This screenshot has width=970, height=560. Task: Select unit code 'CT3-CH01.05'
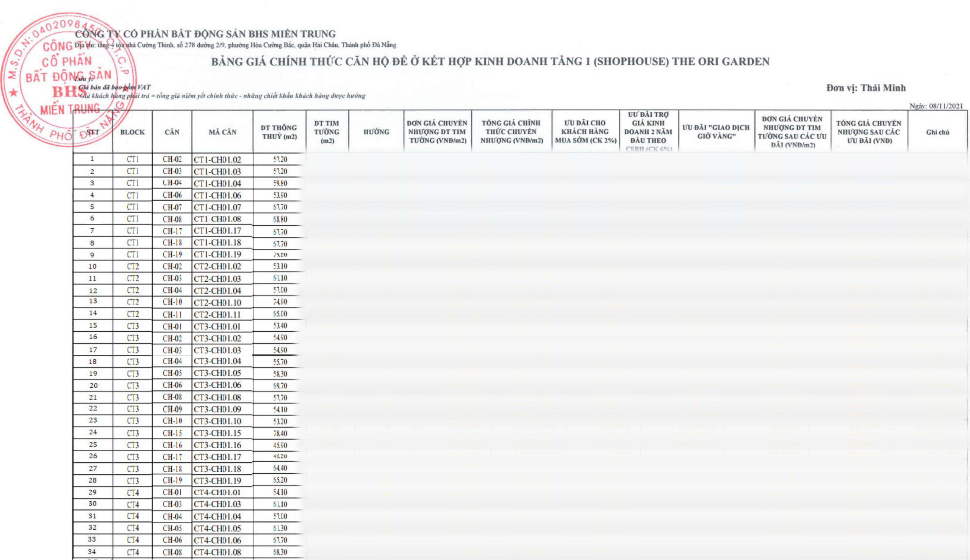pos(217,373)
